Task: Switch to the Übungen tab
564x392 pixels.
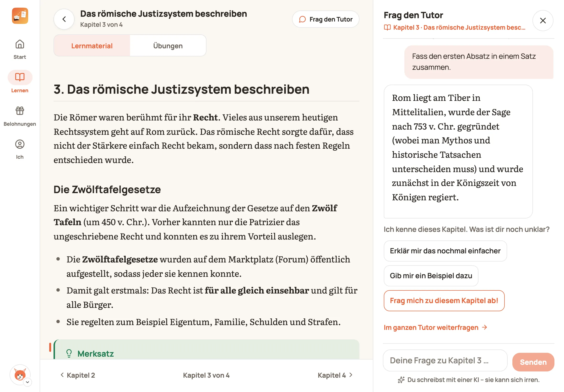Action: point(168,46)
